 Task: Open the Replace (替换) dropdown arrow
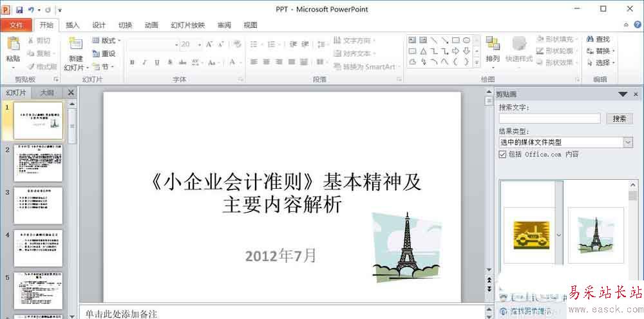pos(613,51)
